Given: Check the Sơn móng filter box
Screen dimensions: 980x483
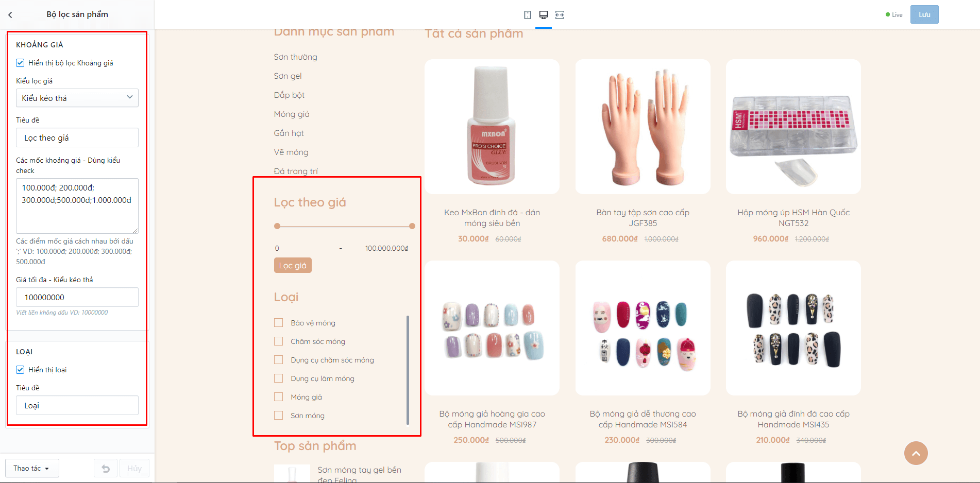Looking at the screenshot, I should coord(279,416).
